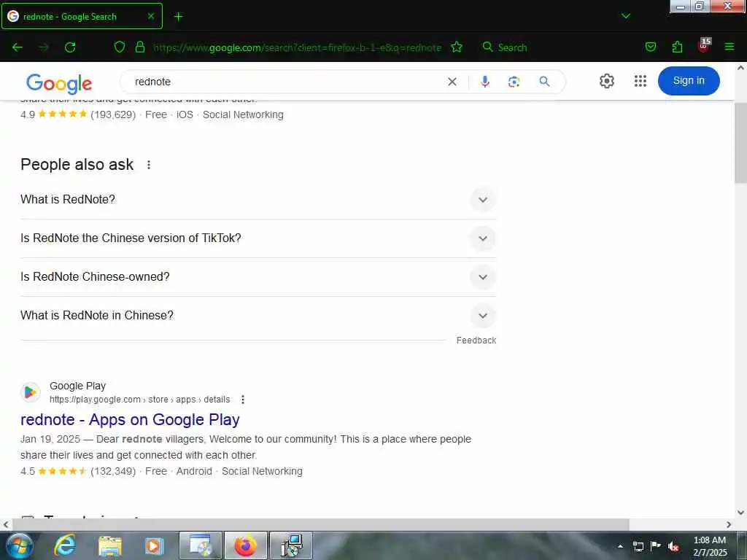747x560 pixels.
Task: Clear the Google search box with X
Action: point(452,82)
